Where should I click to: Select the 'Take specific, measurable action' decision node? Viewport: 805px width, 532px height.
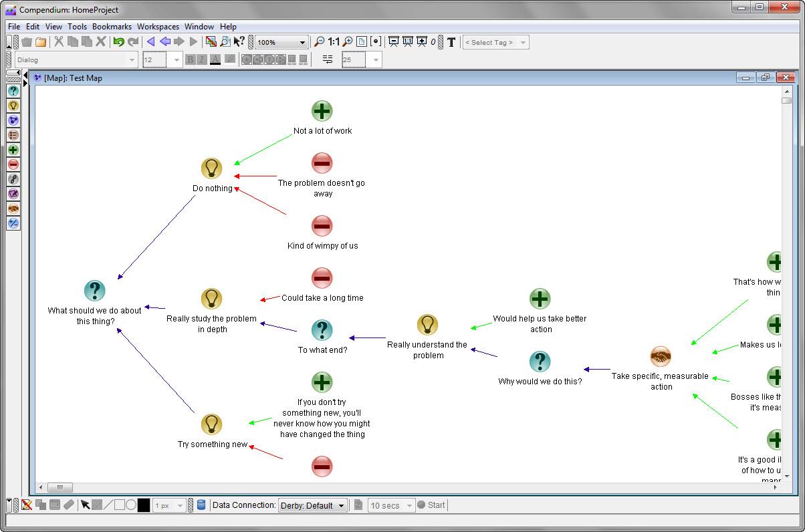pyautogui.click(x=661, y=357)
